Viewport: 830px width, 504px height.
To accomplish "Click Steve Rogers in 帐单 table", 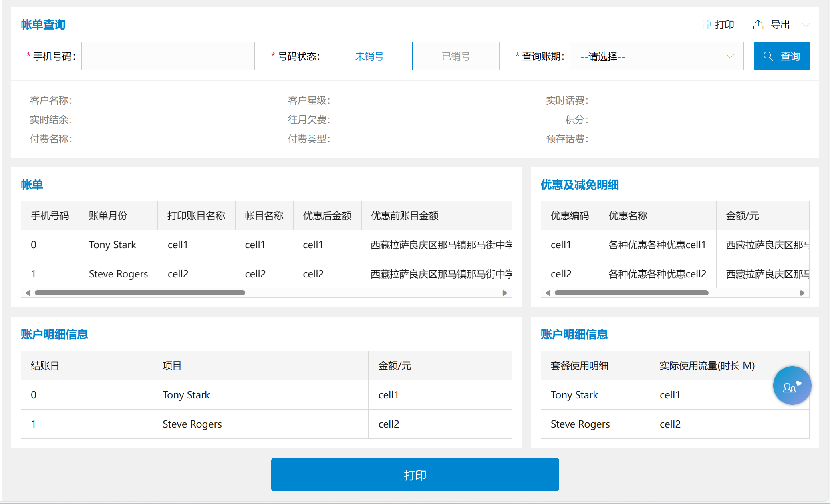I will (x=118, y=274).
